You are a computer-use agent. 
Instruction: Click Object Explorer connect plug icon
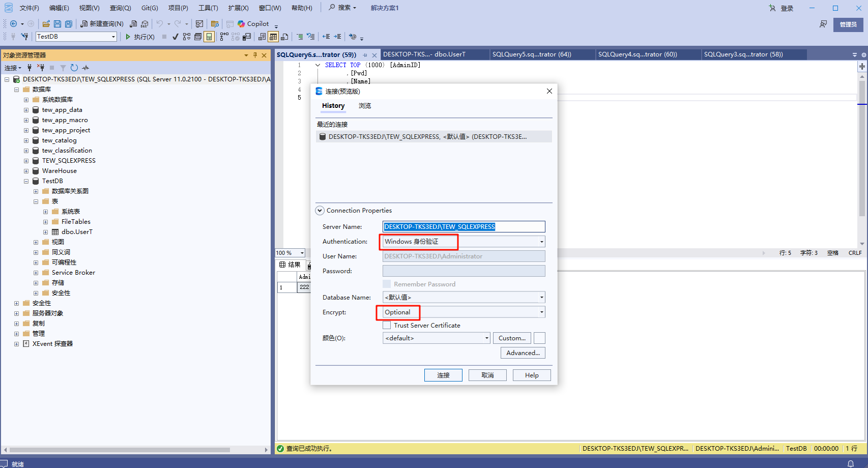(30, 68)
